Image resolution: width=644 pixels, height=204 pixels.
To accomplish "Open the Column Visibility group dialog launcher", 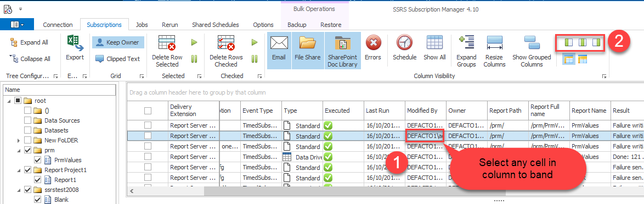I will click(604, 76).
